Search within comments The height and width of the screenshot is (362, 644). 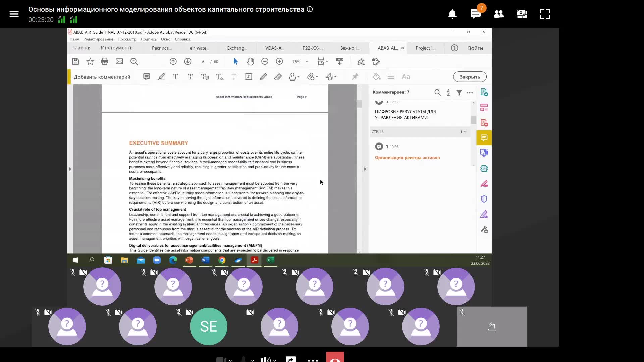438,92
